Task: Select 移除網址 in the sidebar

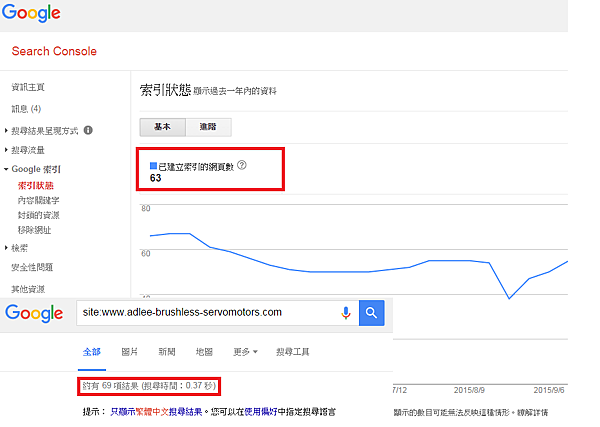Action: pos(34,230)
